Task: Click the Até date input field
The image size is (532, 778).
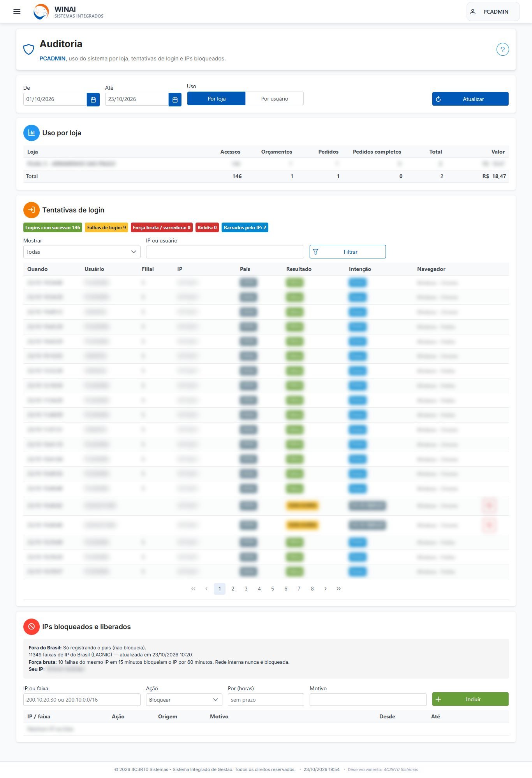Action: tap(137, 99)
